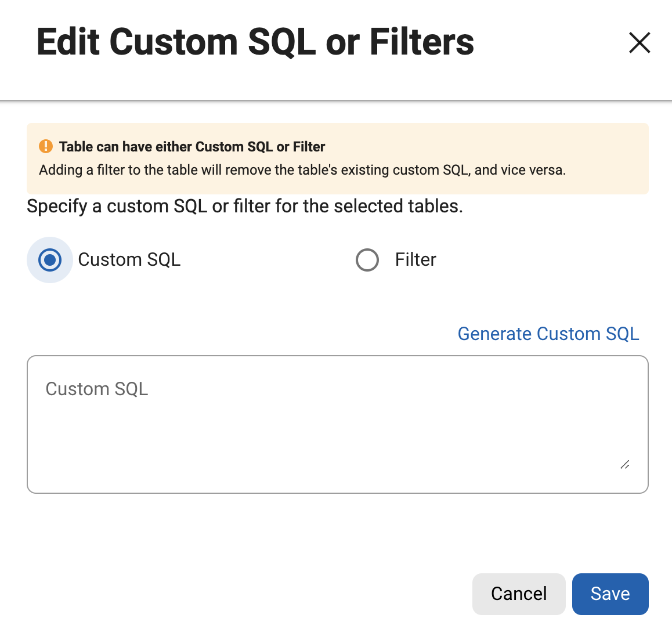Viewport: 672px width, 629px height.
Task: Click the textarea resize handle icon
Action: point(625,465)
